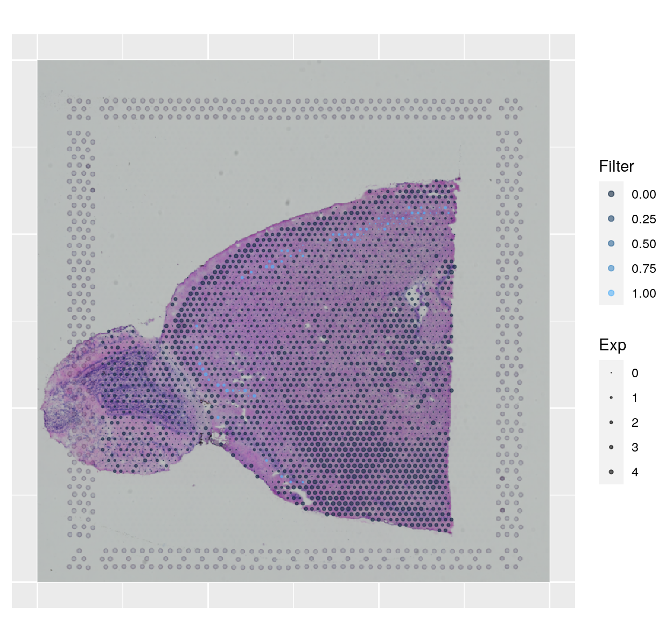Select the Exp legend size-1 dot
The height and width of the screenshot is (620, 672).
(611, 398)
